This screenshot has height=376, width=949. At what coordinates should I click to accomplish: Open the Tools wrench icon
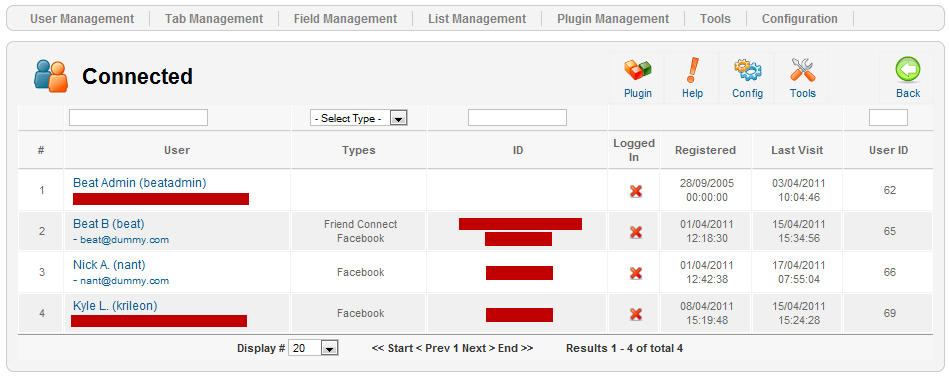click(803, 70)
